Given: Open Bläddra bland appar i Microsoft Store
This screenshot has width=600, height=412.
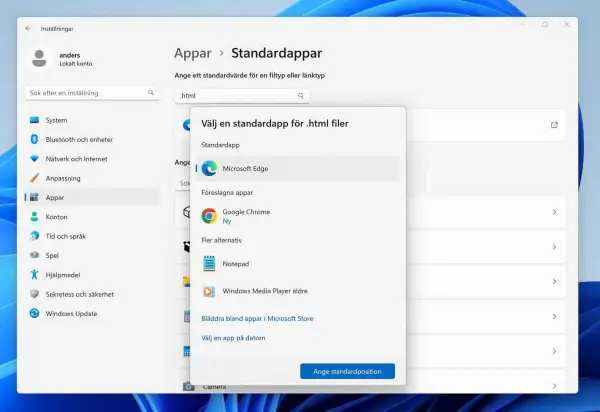Looking at the screenshot, I should (x=257, y=318).
